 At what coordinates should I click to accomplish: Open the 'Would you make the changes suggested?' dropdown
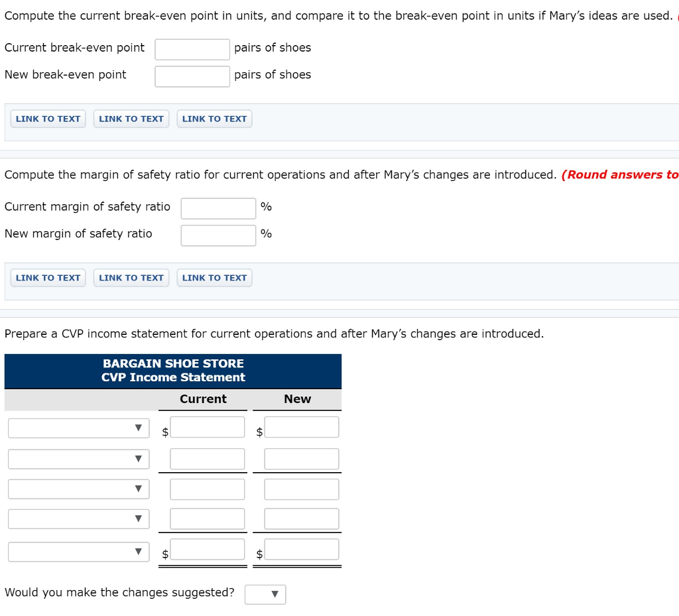pos(265,594)
